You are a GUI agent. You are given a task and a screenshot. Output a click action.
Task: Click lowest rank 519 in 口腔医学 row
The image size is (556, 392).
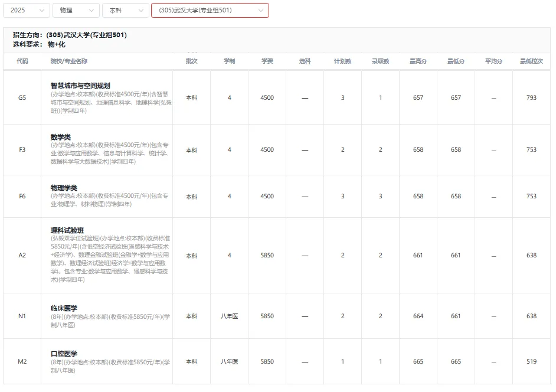click(x=531, y=361)
